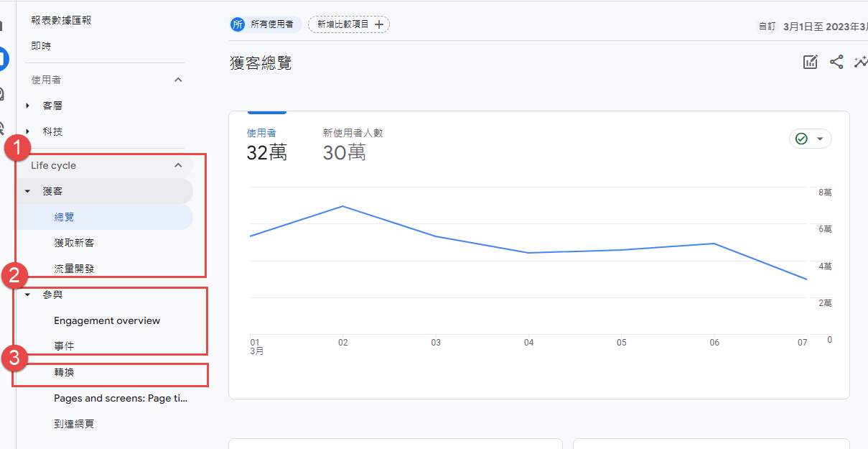Expand the 客層 tree item

[x=28, y=106]
